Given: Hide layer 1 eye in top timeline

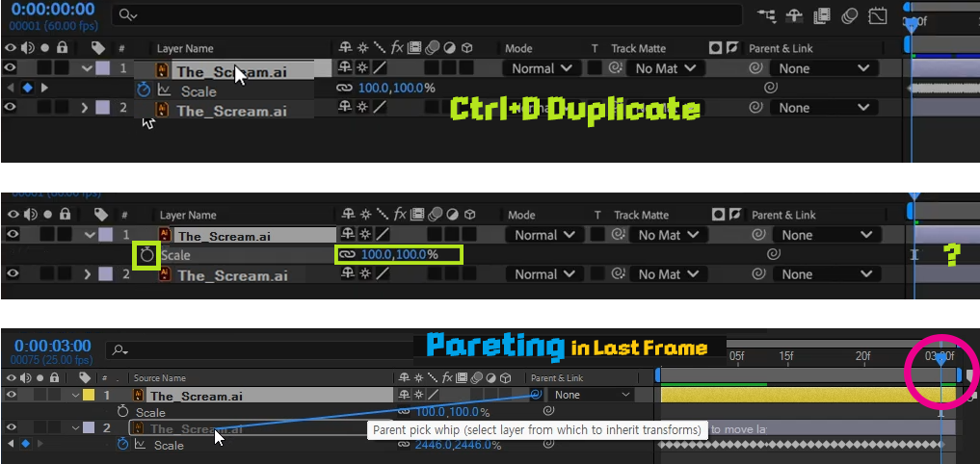Looking at the screenshot, I should pos(10,67).
